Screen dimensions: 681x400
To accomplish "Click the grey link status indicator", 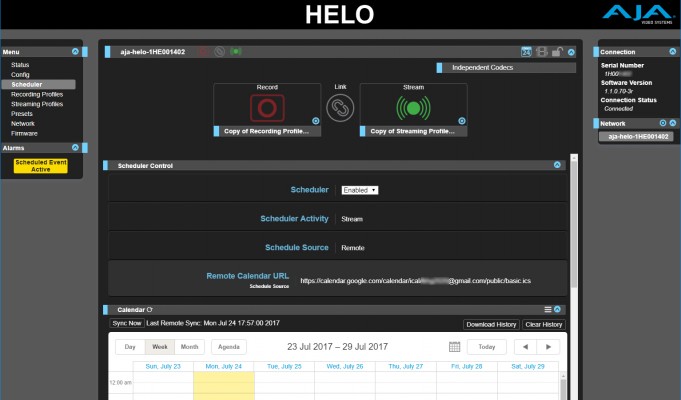I will 219,52.
